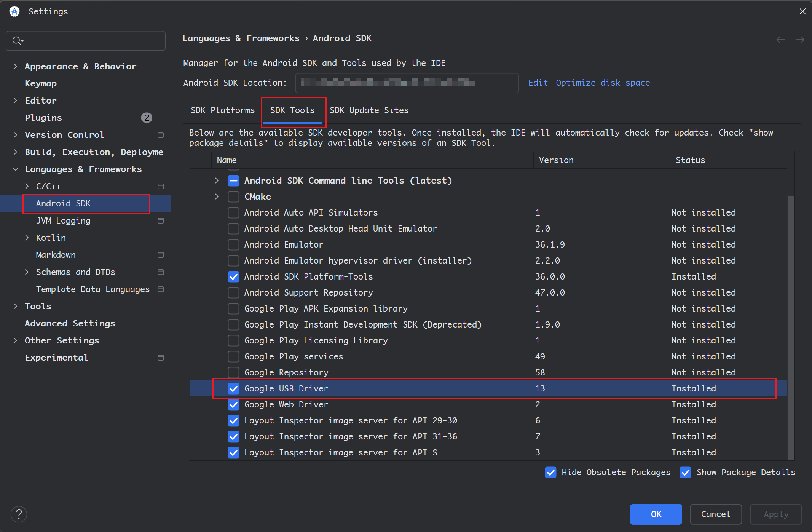
Task: Check Google Play services checkbox
Action: click(x=233, y=356)
